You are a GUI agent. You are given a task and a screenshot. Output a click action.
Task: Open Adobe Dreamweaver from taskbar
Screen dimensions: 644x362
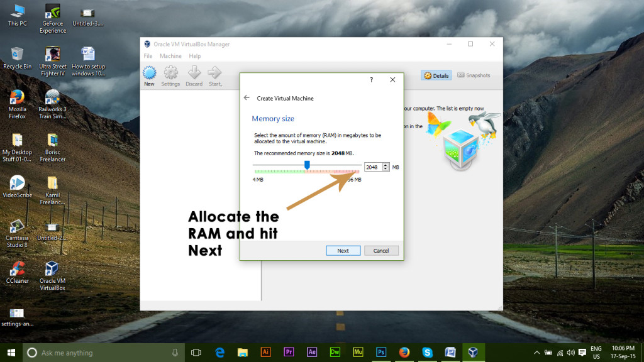click(x=335, y=353)
